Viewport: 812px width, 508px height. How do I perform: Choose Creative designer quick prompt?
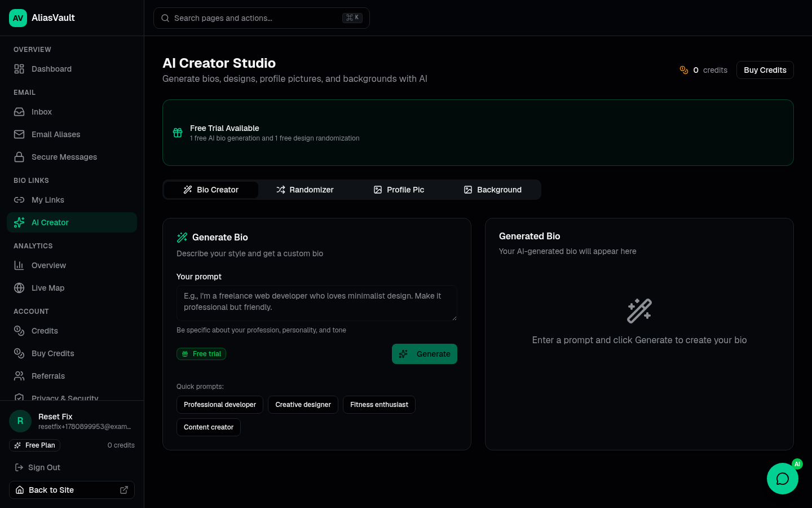(x=303, y=405)
